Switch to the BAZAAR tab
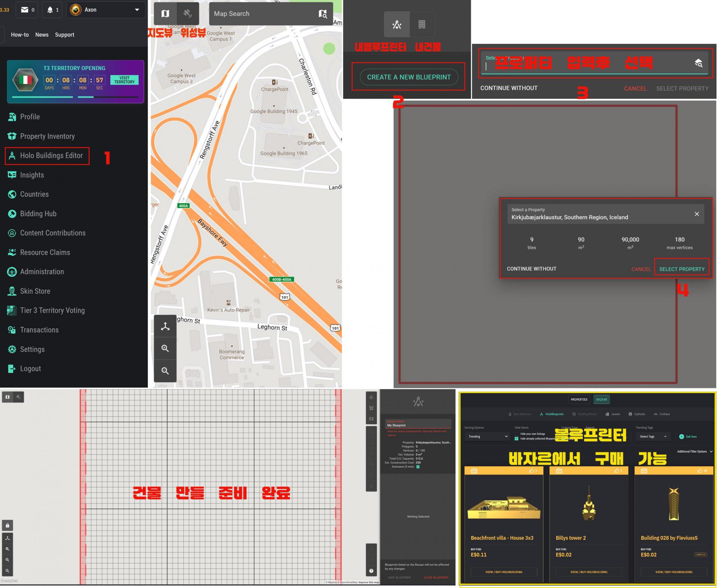 point(601,399)
